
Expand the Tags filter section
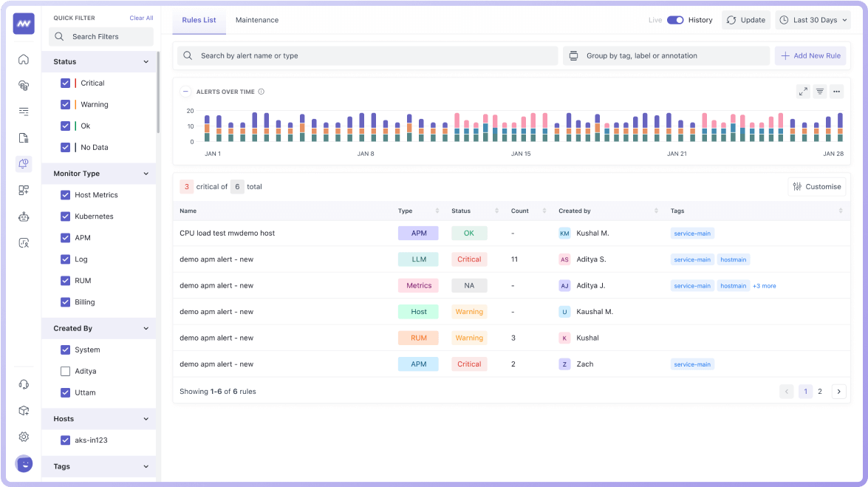(145, 466)
